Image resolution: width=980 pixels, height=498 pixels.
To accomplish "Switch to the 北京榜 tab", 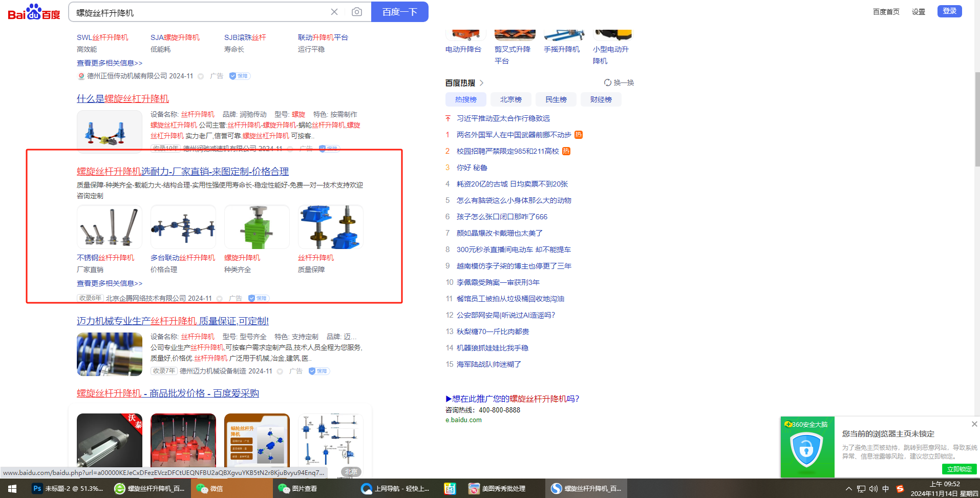I will [511, 99].
